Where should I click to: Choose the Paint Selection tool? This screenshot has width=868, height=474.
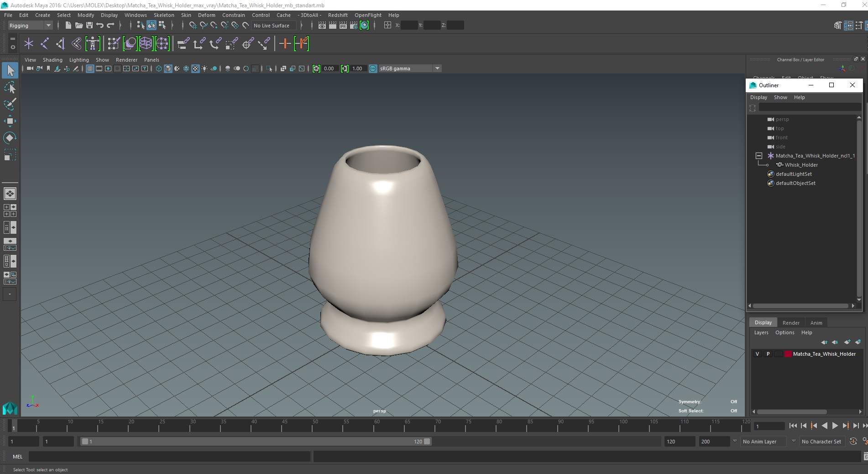10,104
